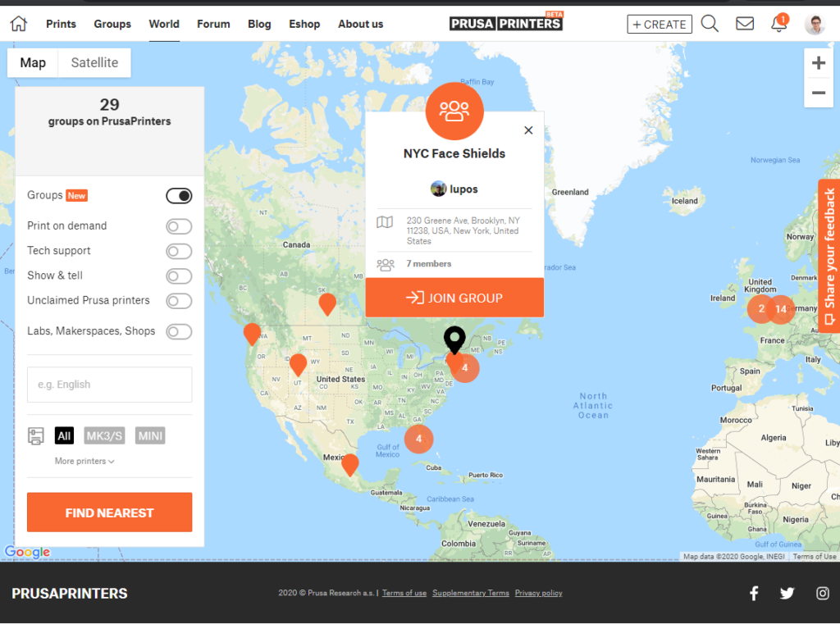Click the 230 Greene Ave address text
This screenshot has width=840, height=624.
click(x=463, y=231)
